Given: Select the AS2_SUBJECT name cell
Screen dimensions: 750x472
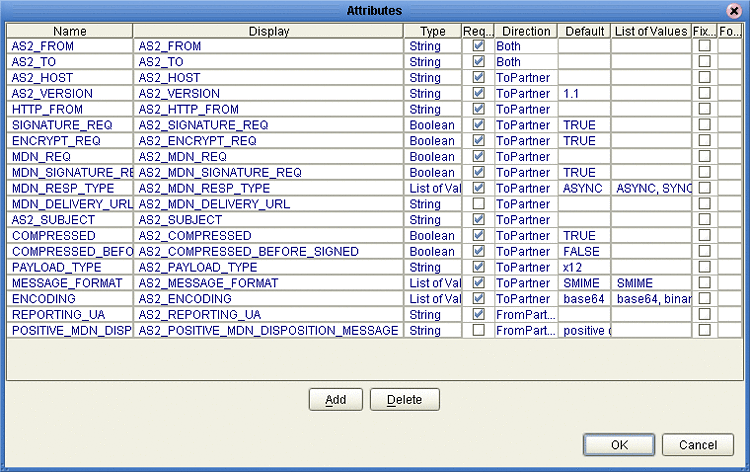Looking at the screenshot, I should point(70,220).
